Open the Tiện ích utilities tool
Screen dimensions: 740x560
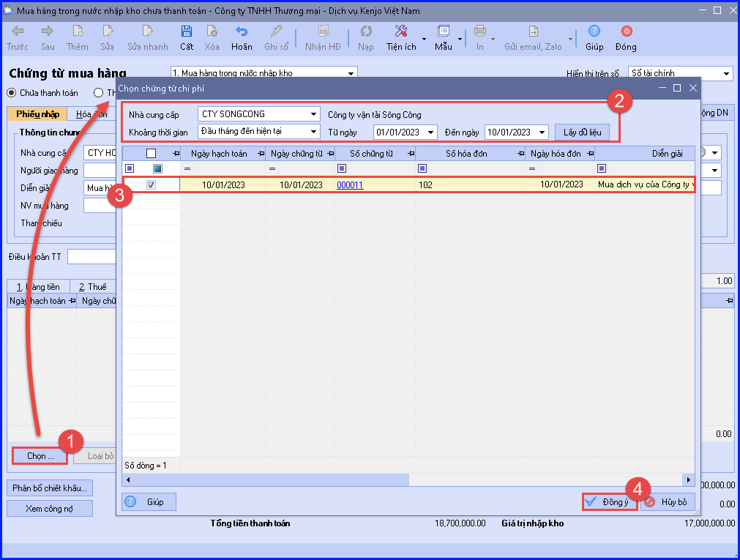401,38
